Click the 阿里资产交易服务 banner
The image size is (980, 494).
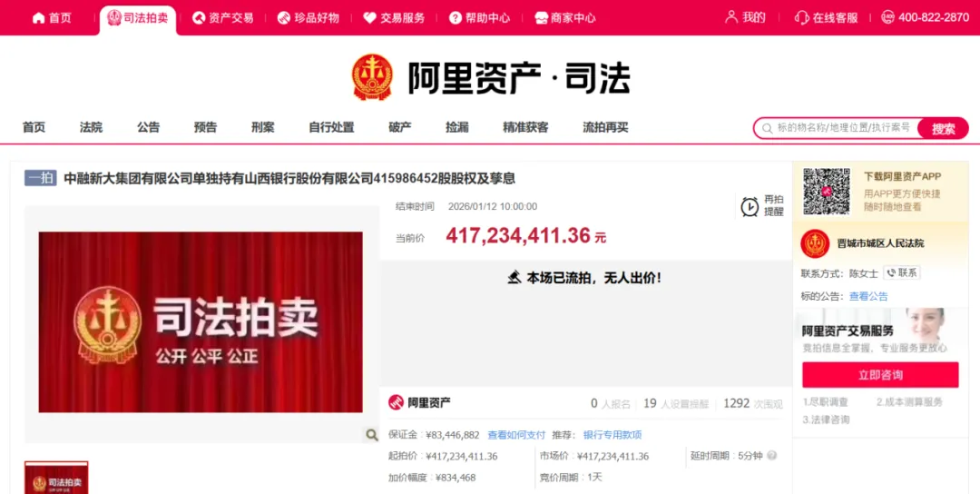point(880,331)
